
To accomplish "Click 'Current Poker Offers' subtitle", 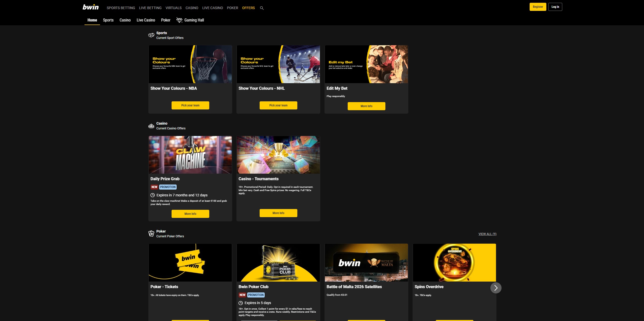I will (170, 236).
